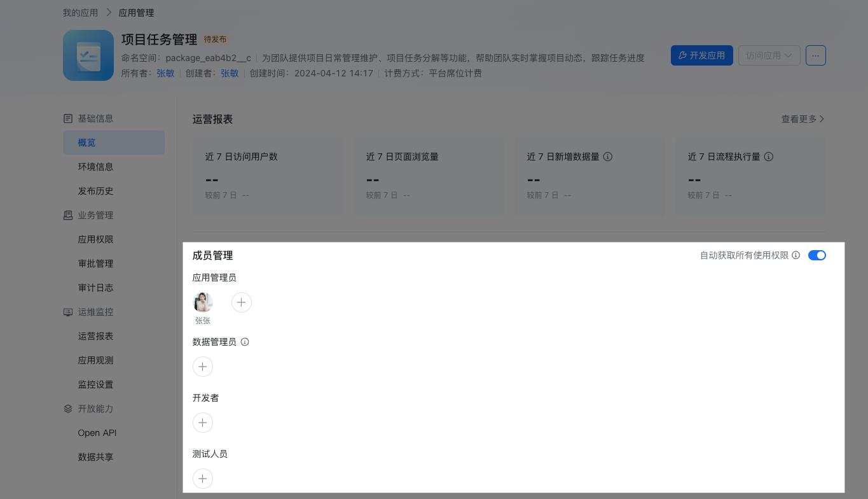868x499 pixels.
Task: Click info icon next to 近 7 日新增数据量
Action: pyautogui.click(x=608, y=157)
